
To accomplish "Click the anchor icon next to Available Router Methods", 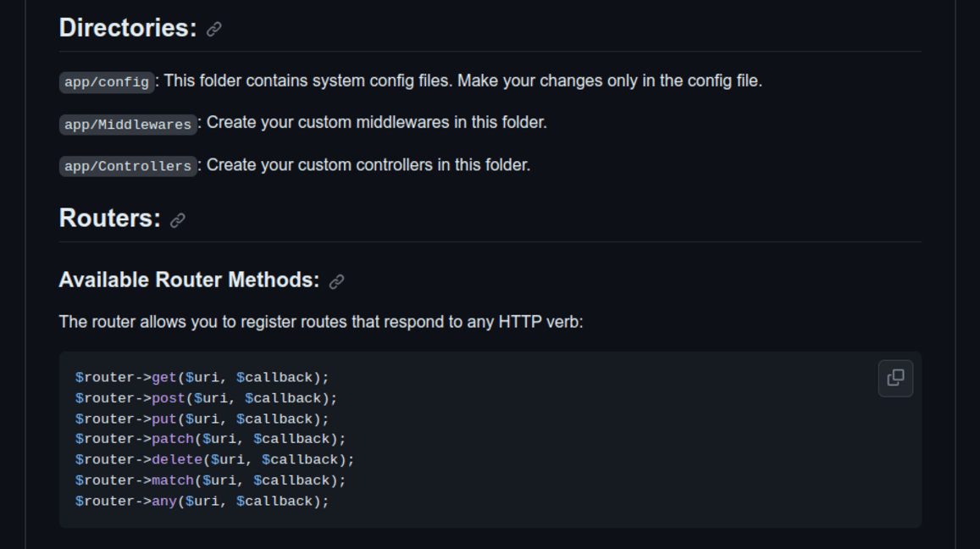I will [x=336, y=280].
